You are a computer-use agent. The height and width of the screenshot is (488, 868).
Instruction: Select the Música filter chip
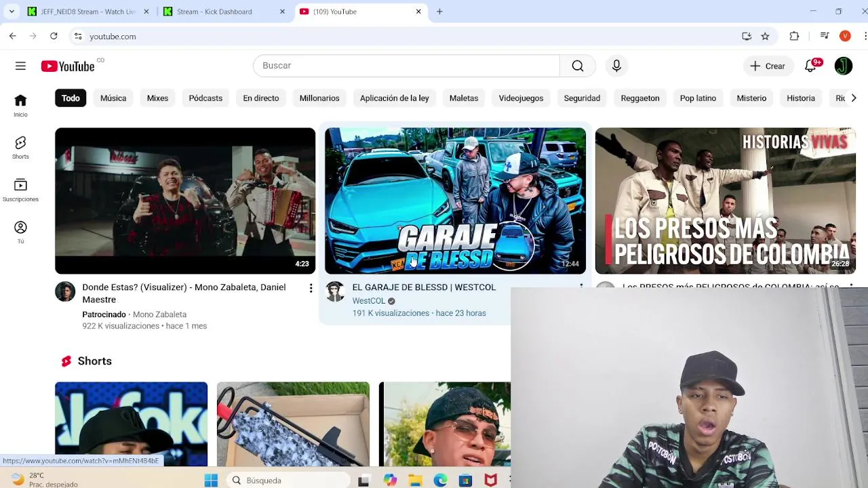pyautogui.click(x=113, y=98)
